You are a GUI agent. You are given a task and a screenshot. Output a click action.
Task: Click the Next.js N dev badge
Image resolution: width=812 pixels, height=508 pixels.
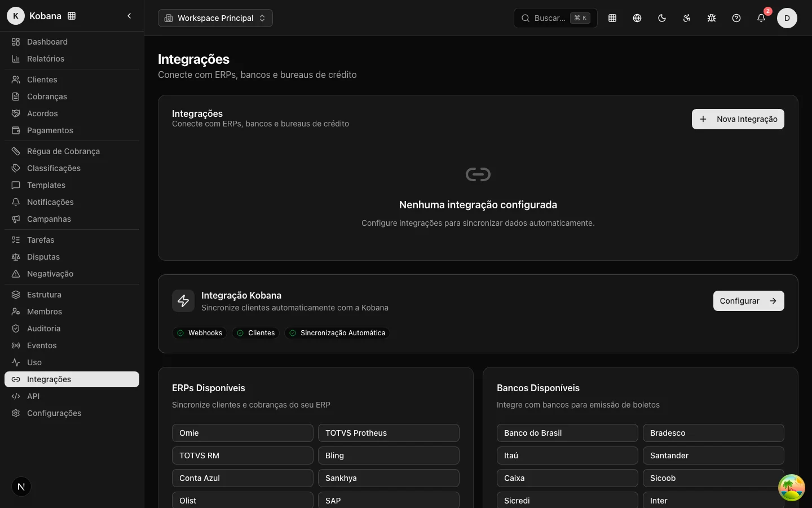point(21,487)
